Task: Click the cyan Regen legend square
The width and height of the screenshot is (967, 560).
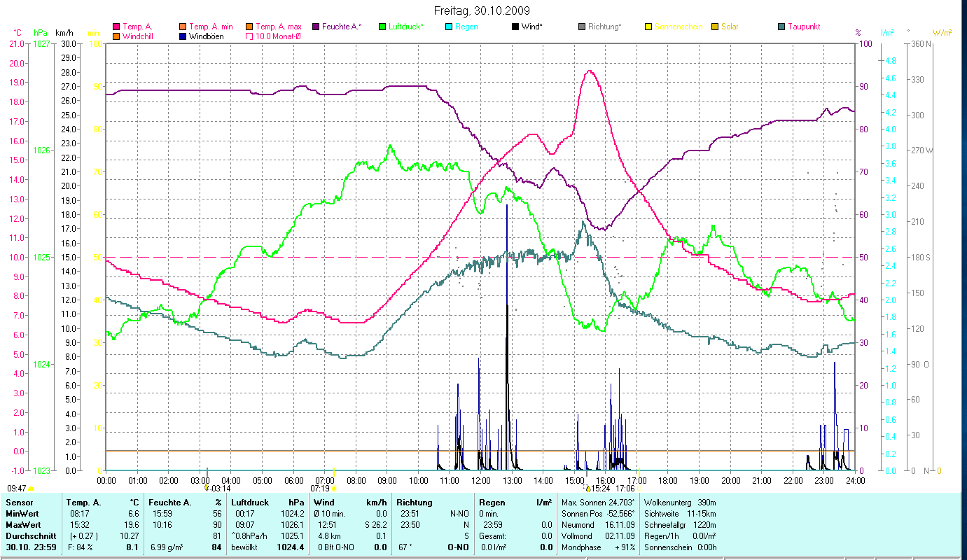Action: tap(449, 27)
